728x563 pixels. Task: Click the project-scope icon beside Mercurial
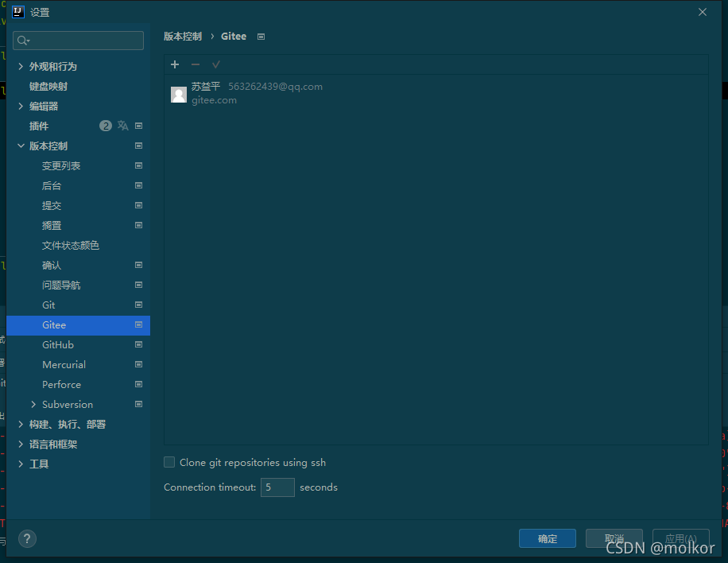[x=138, y=365]
